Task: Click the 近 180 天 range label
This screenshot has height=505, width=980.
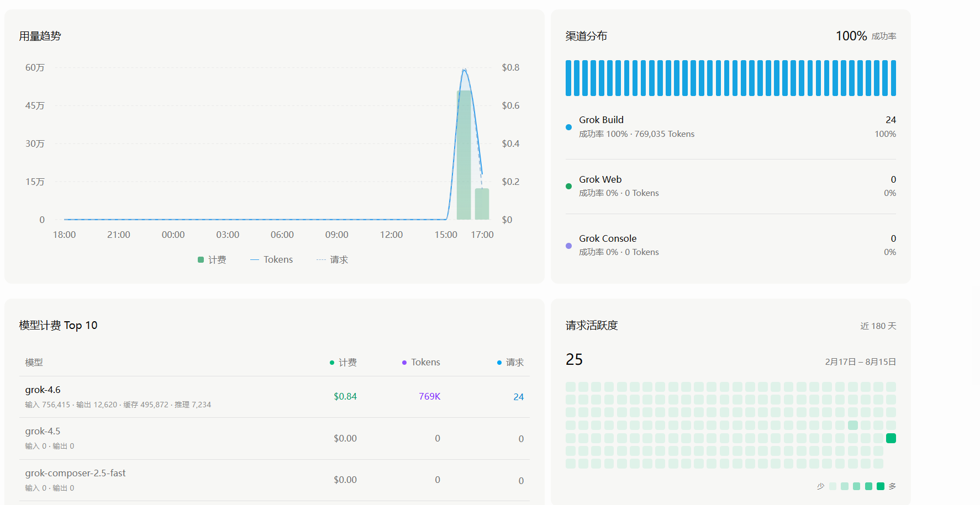Action: pyautogui.click(x=878, y=326)
